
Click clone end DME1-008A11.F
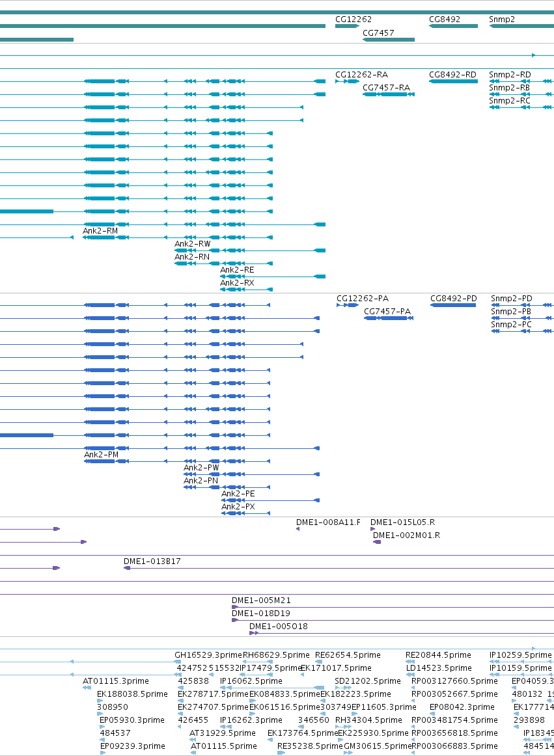click(x=328, y=522)
